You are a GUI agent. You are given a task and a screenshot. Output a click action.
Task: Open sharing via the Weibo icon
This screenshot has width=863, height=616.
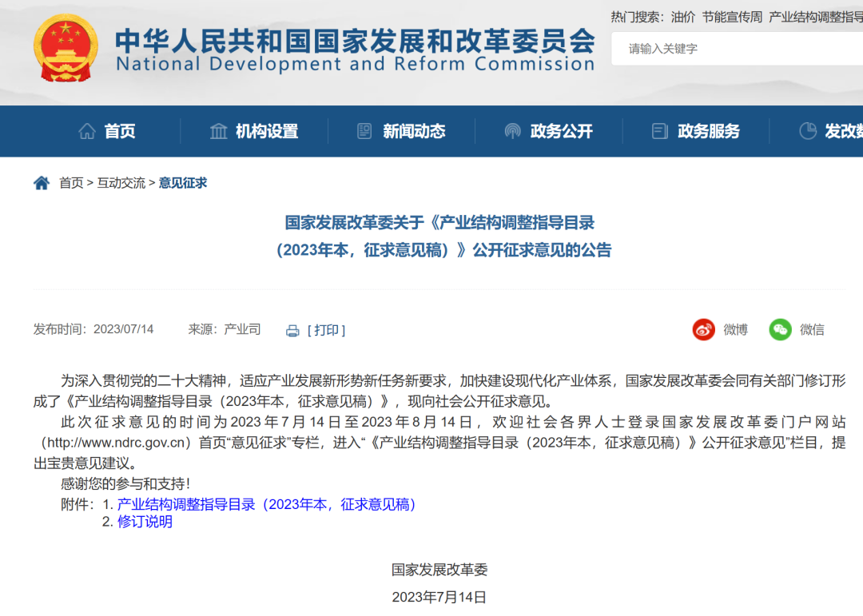tap(704, 329)
